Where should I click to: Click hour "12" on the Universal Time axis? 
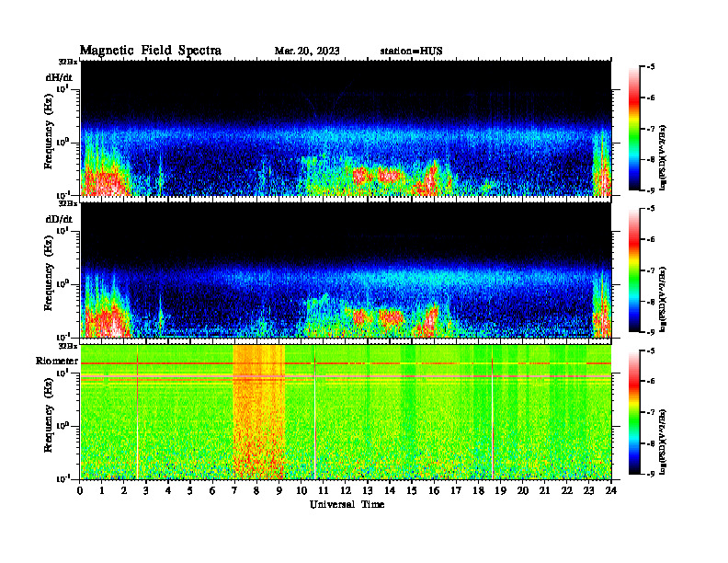click(346, 490)
